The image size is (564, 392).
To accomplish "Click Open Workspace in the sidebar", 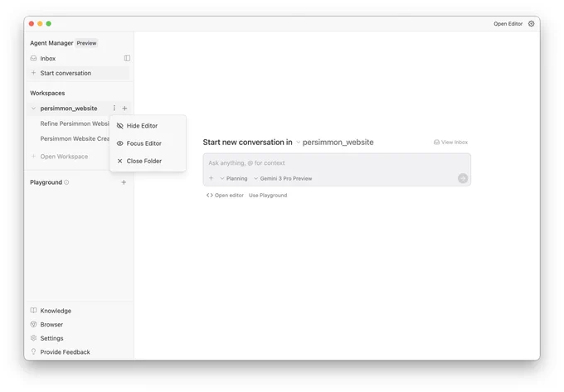I will (x=60, y=157).
